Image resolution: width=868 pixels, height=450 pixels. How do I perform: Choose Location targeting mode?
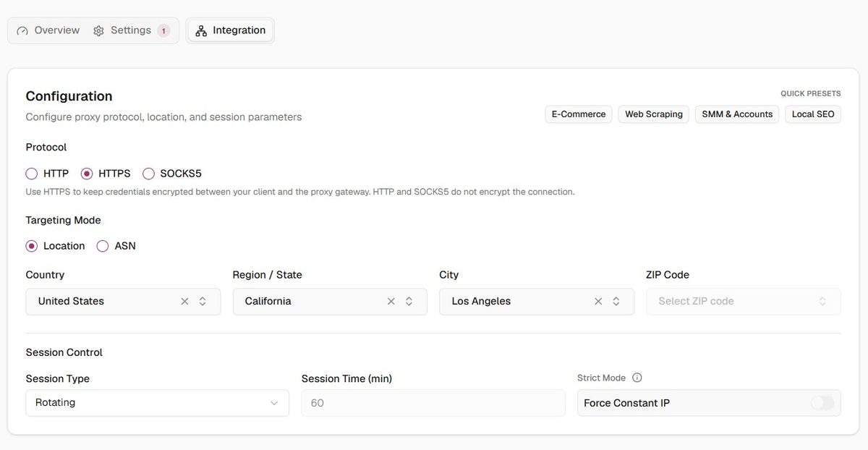32,246
